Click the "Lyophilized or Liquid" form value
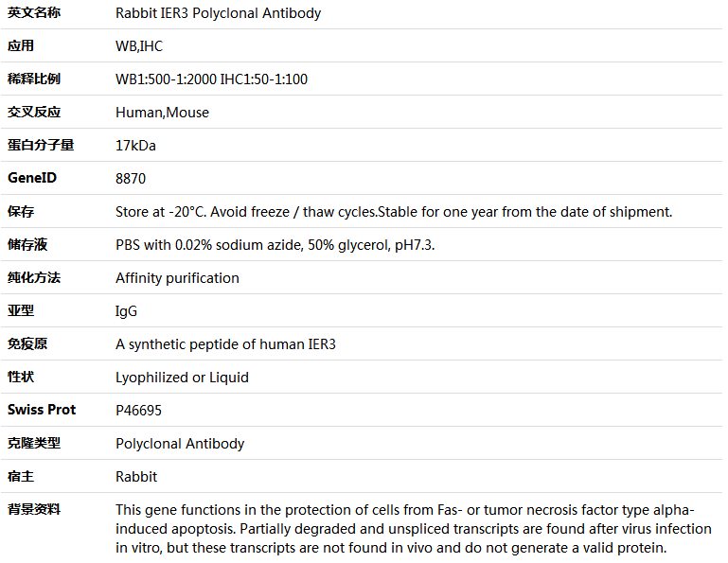This screenshot has height=563, width=728. [x=182, y=378]
